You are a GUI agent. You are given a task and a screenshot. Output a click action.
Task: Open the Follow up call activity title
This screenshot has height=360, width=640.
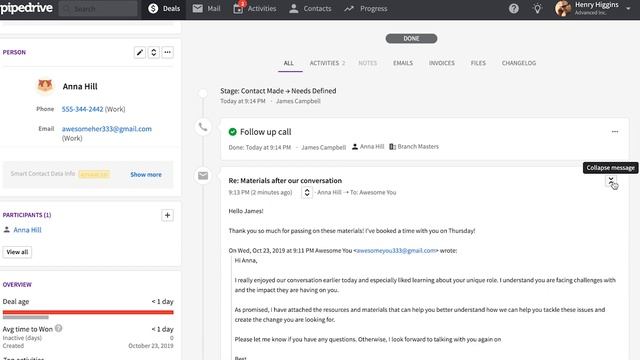[266, 132]
